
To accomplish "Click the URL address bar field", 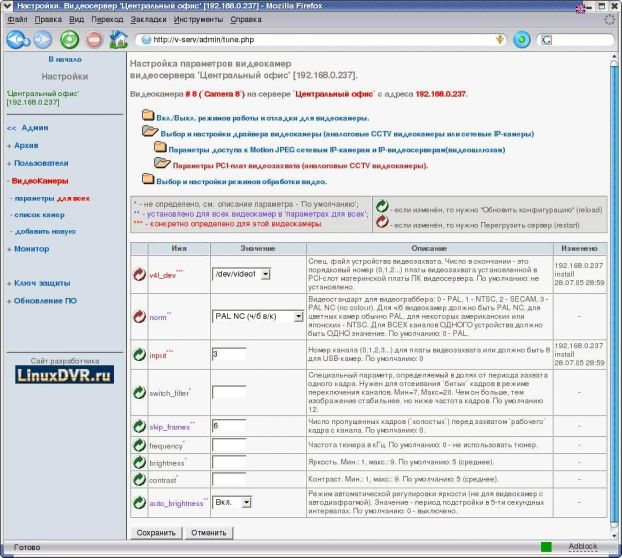I will 321,40.
